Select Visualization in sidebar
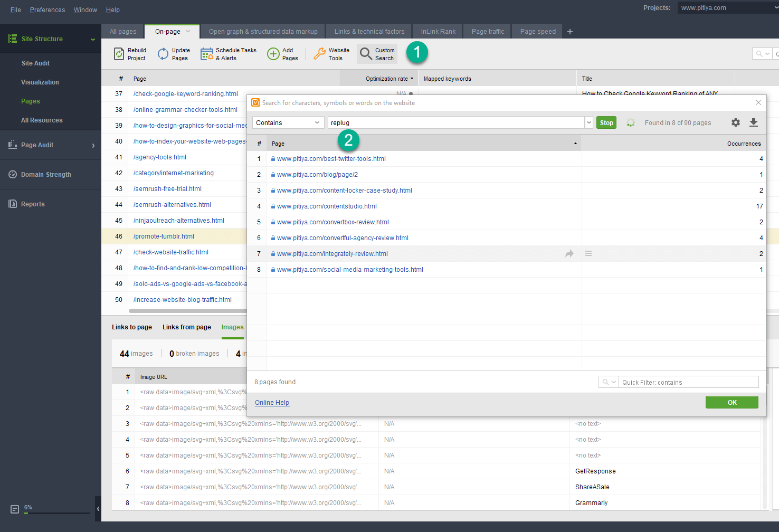This screenshot has height=532, width=779. coord(40,82)
